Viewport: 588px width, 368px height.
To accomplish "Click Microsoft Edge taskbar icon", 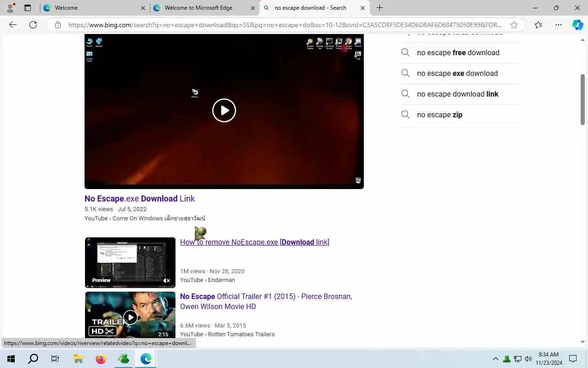I will pos(146,359).
